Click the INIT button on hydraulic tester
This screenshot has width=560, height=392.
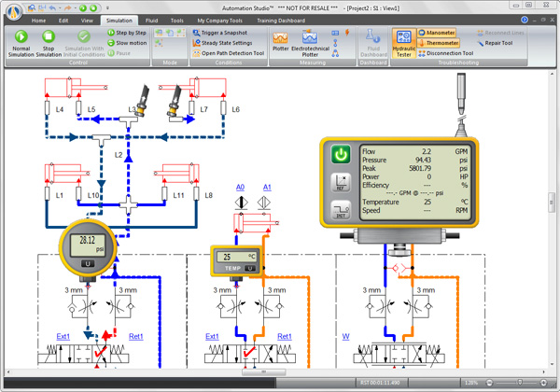click(341, 210)
